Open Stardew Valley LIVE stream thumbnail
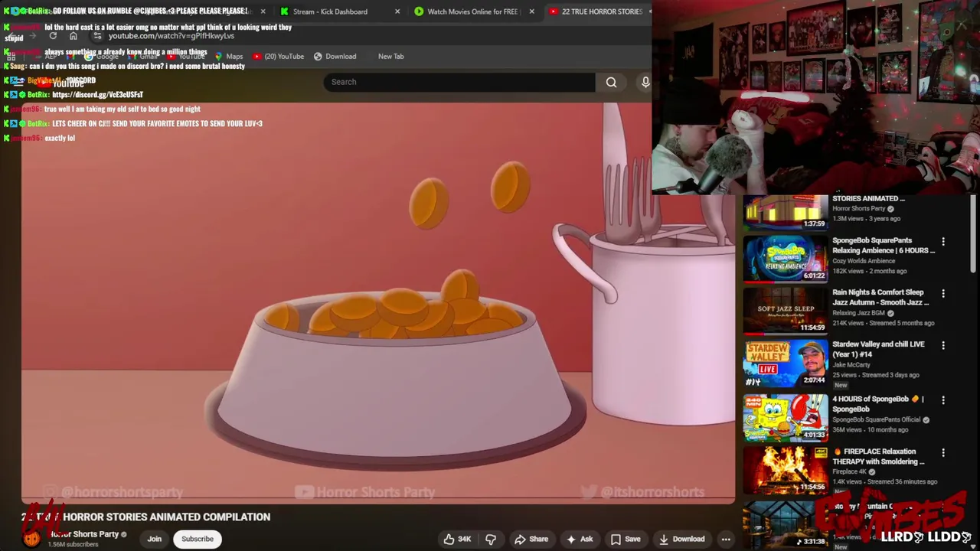Viewport: 980px width, 551px height. click(x=786, y=364)
